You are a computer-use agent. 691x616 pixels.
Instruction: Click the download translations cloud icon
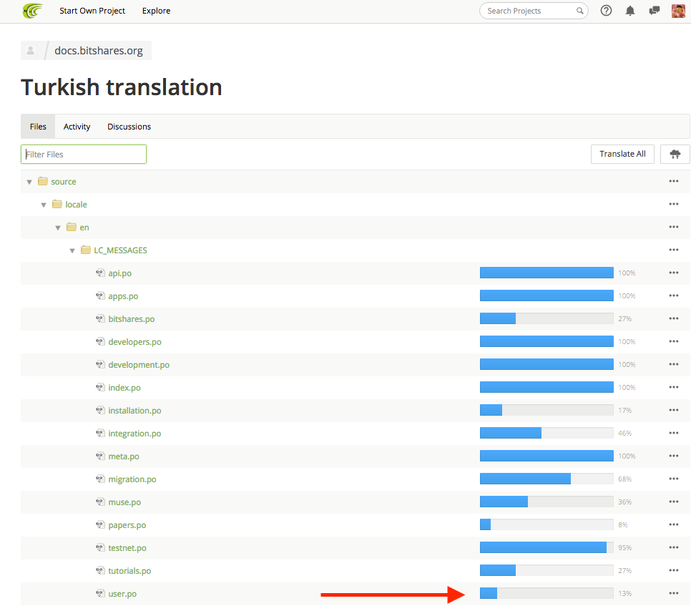(x=675, y=154)
